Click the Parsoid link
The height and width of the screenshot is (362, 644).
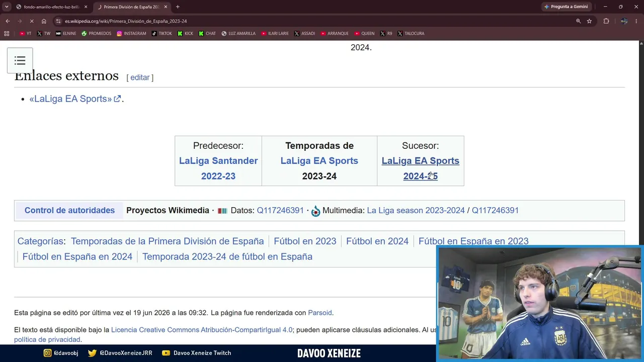pyautogui.click(x=320, y=313)
